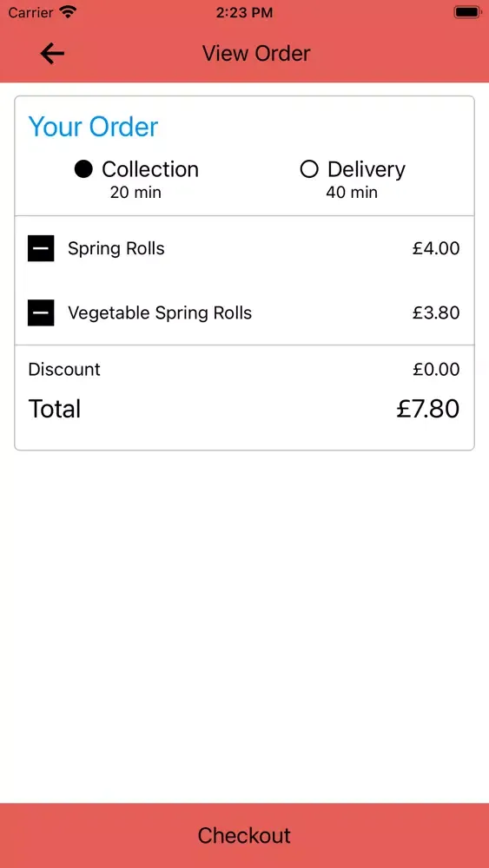Tap the back arrow icon
The width and height of the screenshot is (489, 868).
click(x=52, y=54)
